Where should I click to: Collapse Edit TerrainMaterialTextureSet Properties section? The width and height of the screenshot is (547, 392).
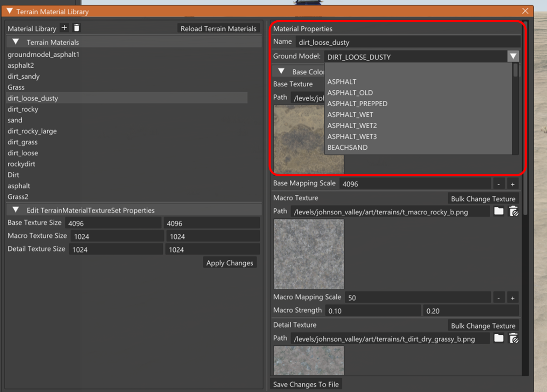tap(15, 210)
